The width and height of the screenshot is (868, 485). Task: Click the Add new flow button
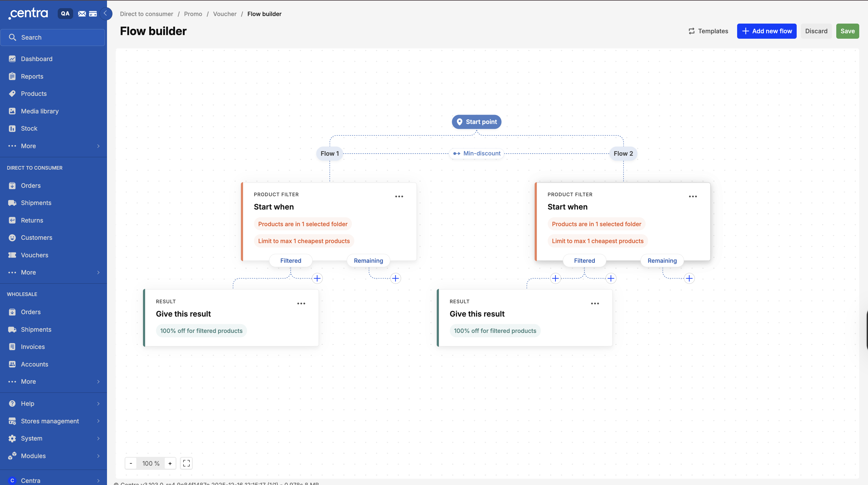click(766, 31)
